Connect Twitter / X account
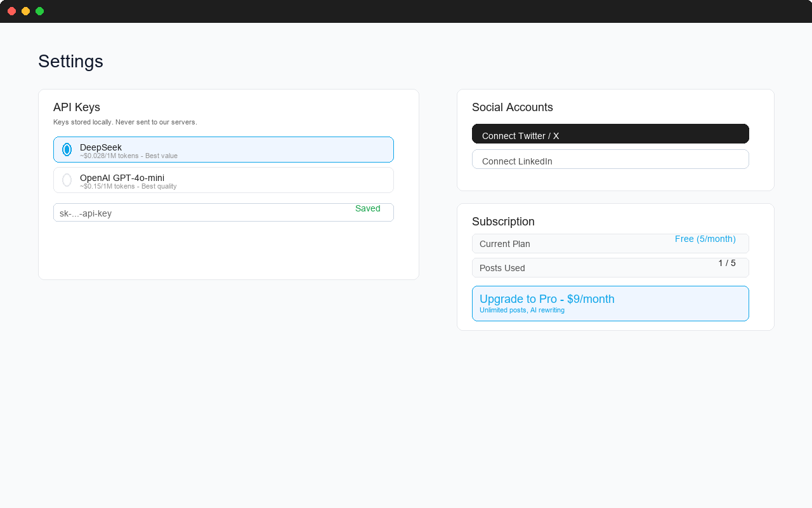 [x=610, y=134]
